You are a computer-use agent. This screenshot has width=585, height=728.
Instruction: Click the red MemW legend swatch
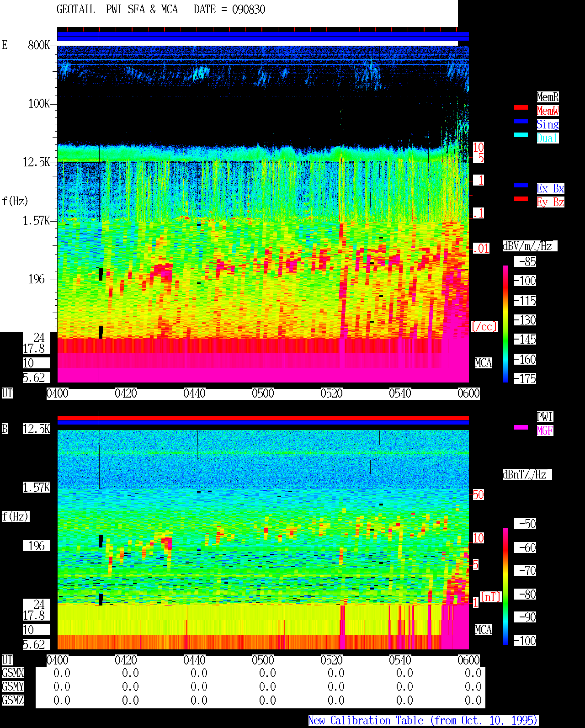pyautogui.click(x=521, y=107)
